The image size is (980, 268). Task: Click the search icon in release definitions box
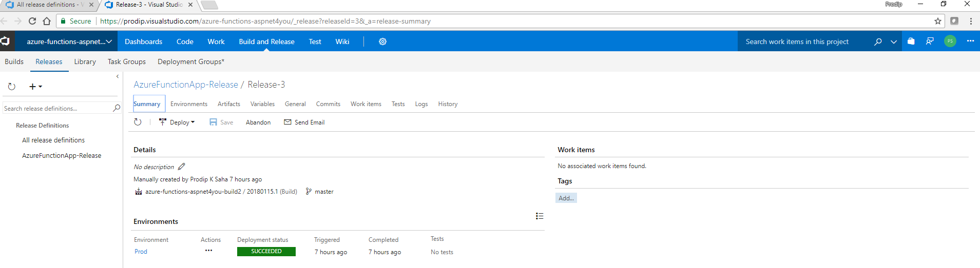tap(117, 108)
